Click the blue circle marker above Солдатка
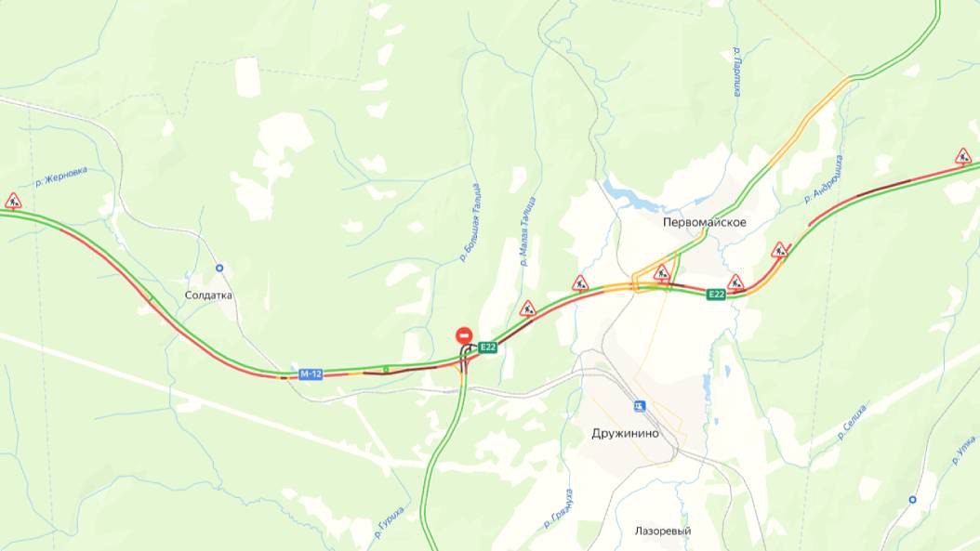The image size is (980, 551). [x=219, y=268]
